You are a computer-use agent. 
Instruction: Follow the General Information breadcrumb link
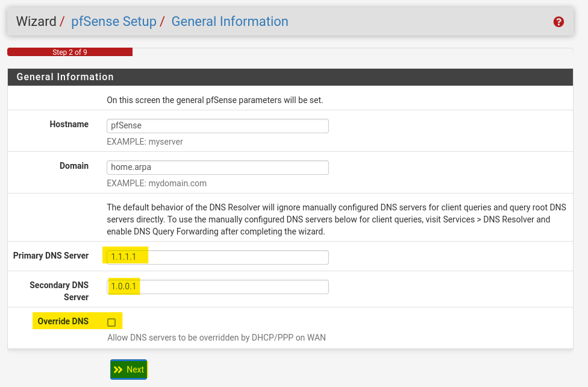(230, 21)
